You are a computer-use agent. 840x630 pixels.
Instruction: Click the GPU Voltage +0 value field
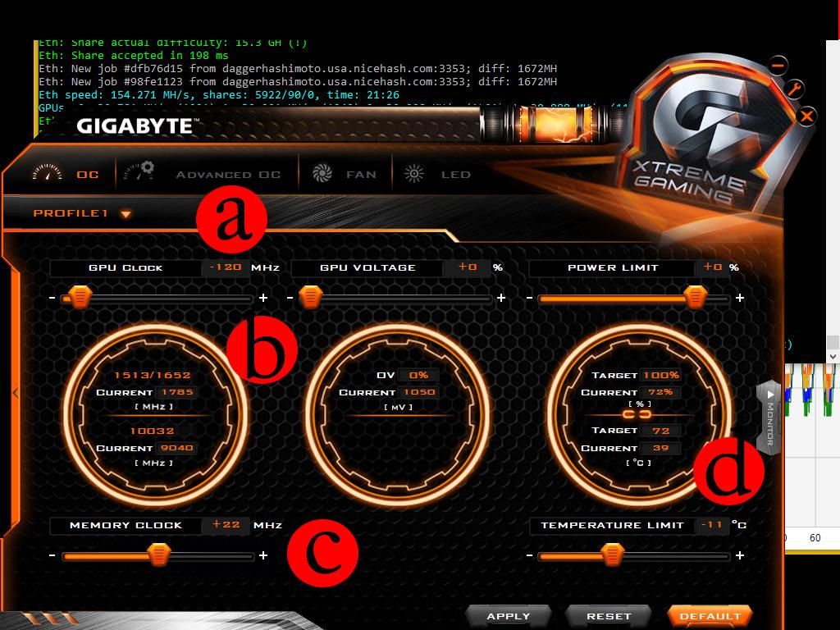coord(467,267)
